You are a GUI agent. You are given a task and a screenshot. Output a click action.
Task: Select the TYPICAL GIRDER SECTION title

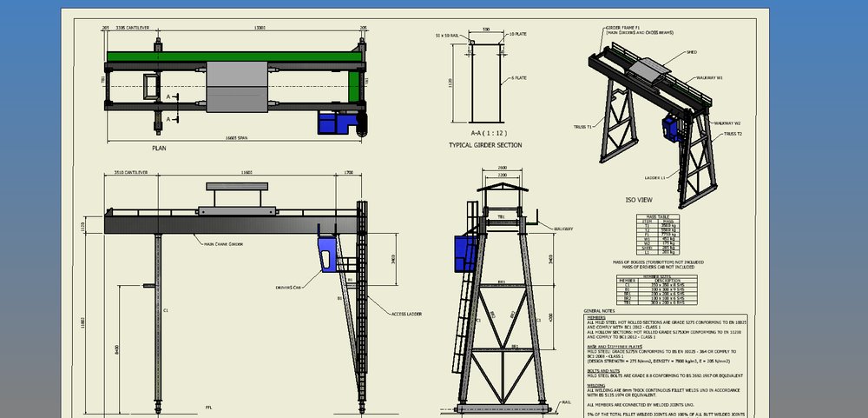484,145
